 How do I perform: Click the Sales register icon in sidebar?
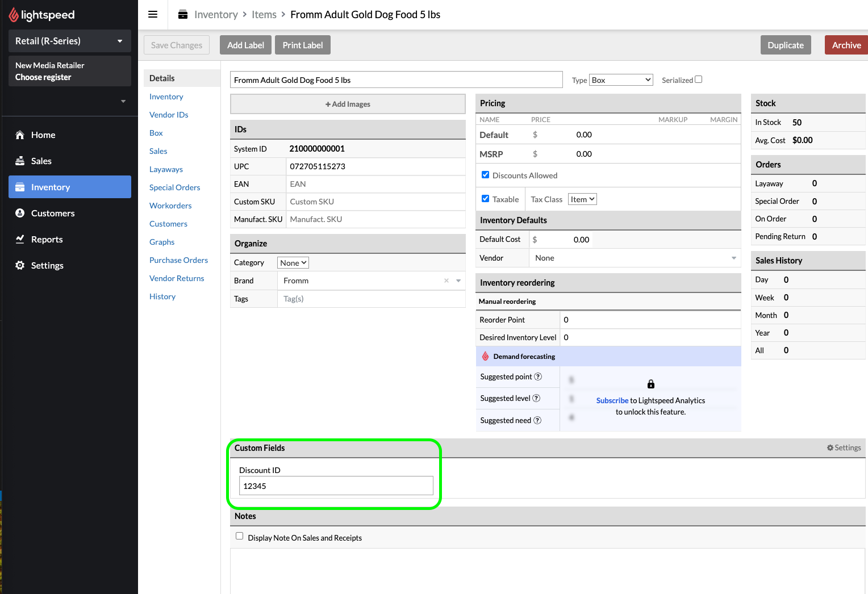click(x=20, y=161)
